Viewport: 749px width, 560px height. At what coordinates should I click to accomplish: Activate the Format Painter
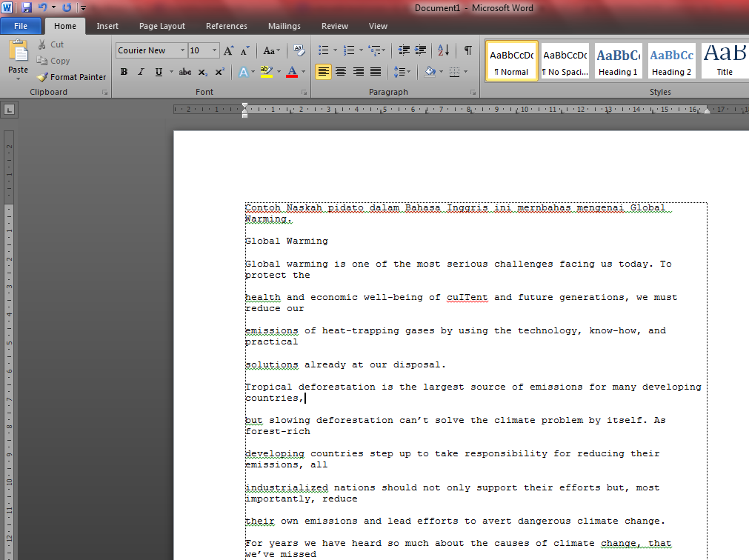[x=72, y=77]
